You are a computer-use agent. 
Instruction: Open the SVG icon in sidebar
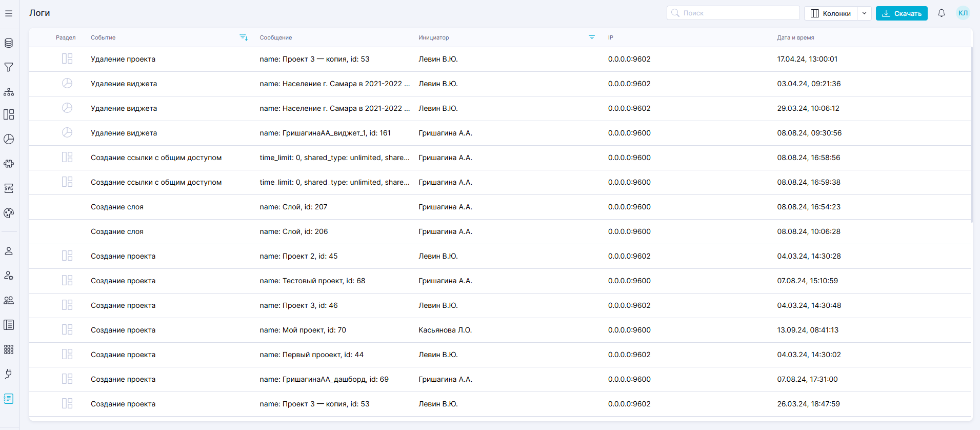9,188
